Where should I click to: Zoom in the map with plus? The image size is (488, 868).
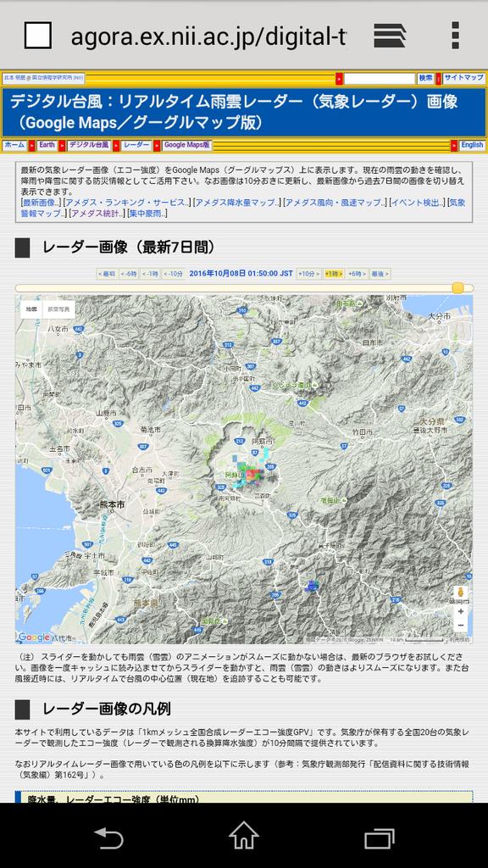[x=460, y=612]
